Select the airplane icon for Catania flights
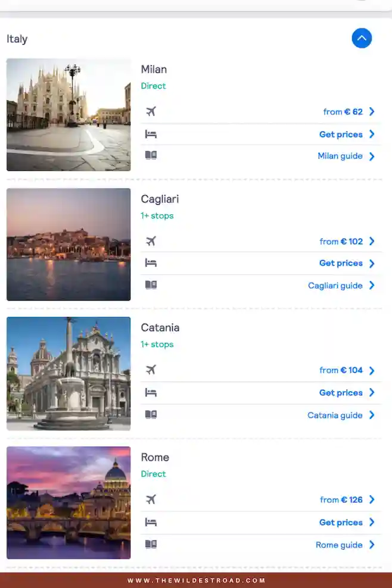The image size is (392, 588). [151, 370]
